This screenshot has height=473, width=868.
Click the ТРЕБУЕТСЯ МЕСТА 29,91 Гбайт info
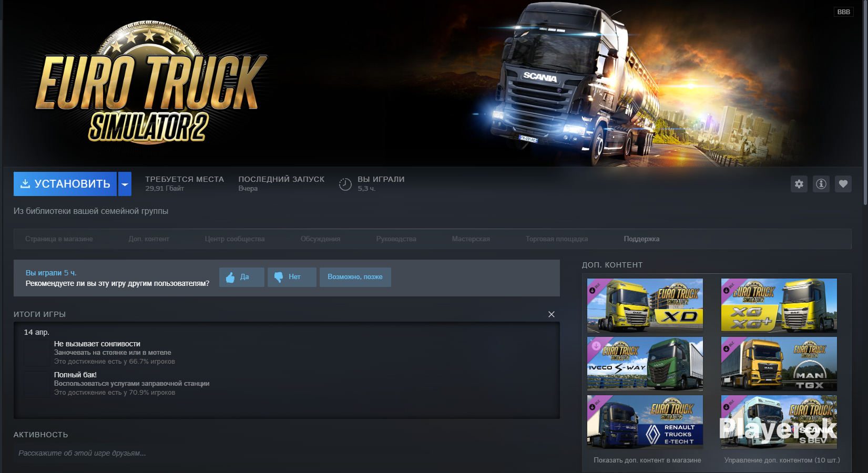(185, 183)
